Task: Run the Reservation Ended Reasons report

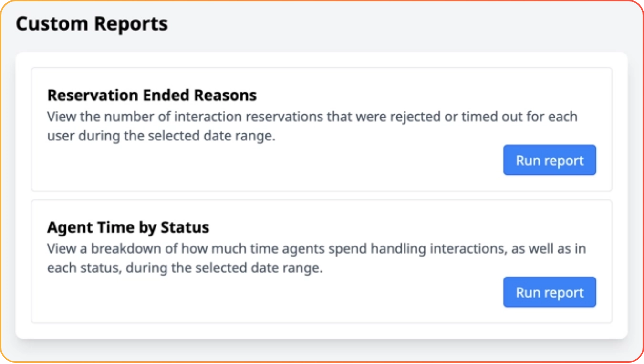Action: [x=550, y=161]
